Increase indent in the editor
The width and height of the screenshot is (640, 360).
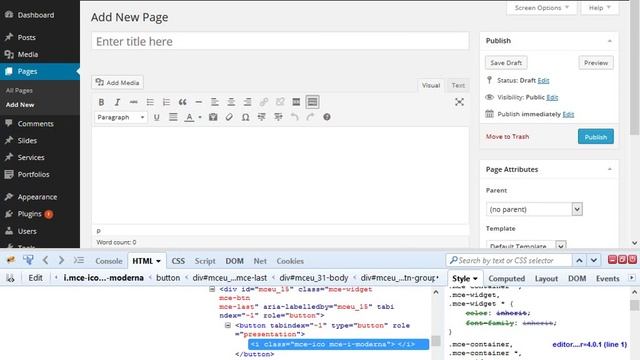[x=278, y=118]
